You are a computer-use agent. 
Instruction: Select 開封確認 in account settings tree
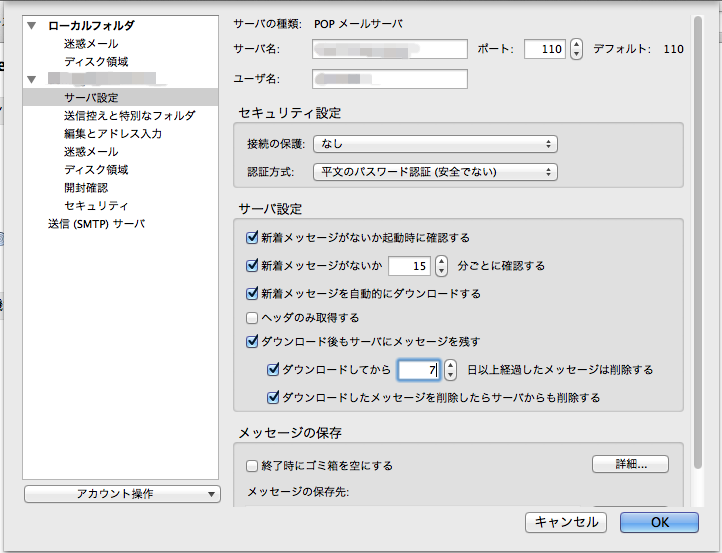click(x=86, y=188)
